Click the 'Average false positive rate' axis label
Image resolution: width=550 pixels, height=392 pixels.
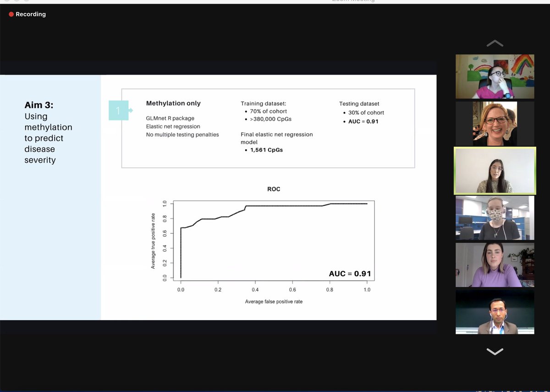(x=274, y=301)
